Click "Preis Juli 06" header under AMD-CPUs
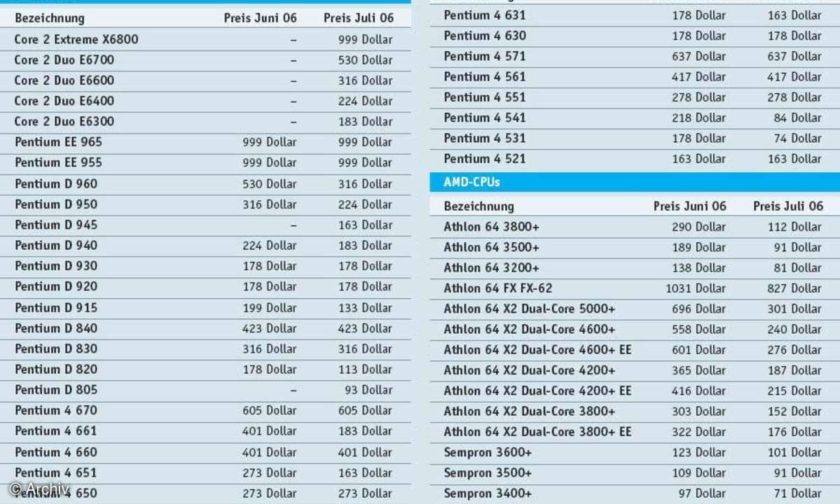This screenshot has height=504, width=840. click(x=788, y=206)
